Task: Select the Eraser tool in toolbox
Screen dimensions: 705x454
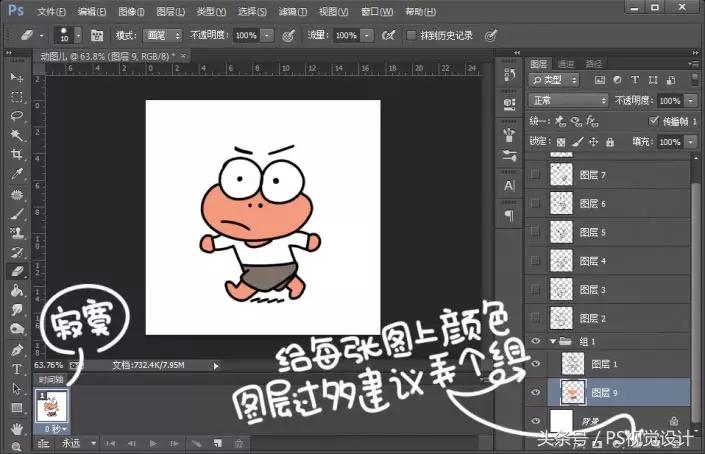Action: point(17,271)
